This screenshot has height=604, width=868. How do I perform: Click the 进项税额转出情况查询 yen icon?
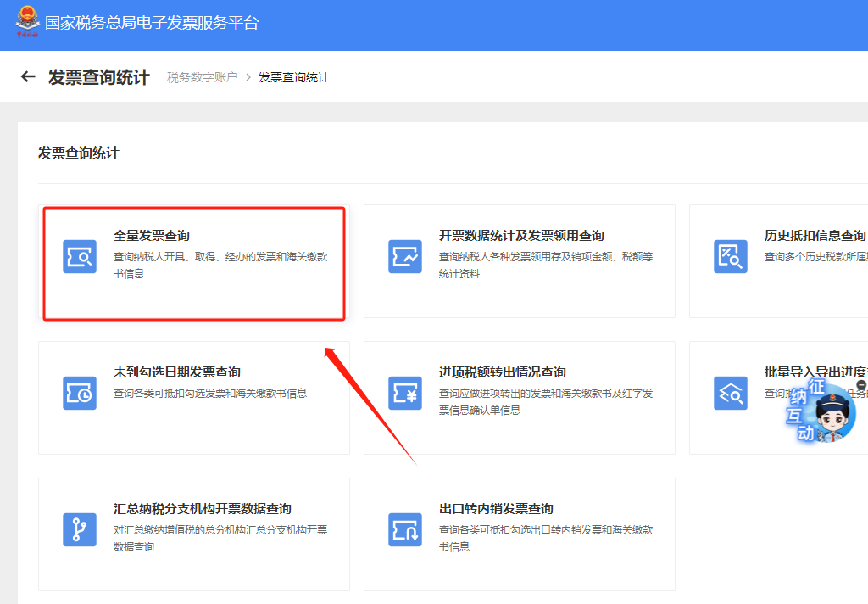405,393
